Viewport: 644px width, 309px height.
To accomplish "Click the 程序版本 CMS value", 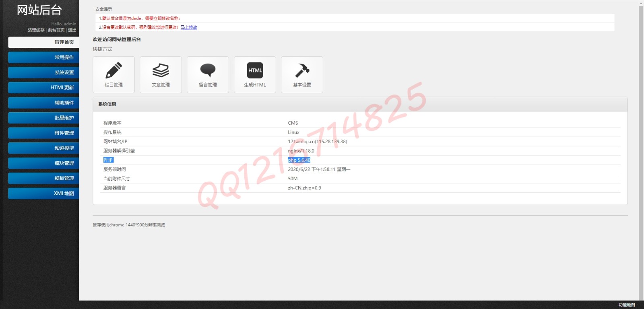I will click(293, 123).
